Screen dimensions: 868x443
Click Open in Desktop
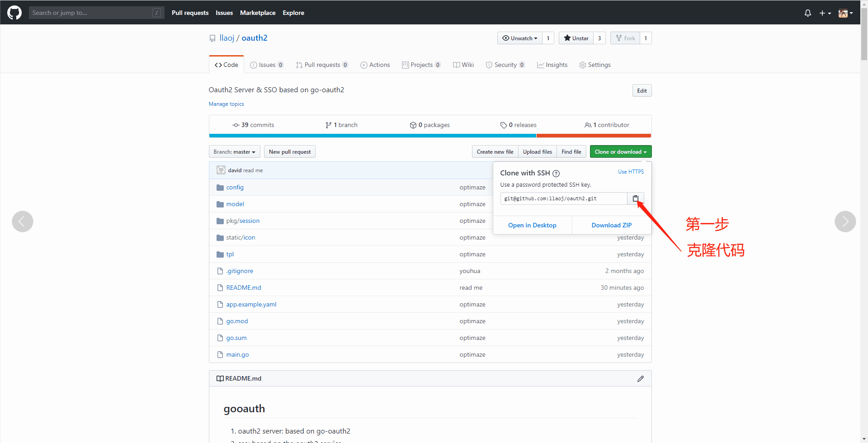532,225
